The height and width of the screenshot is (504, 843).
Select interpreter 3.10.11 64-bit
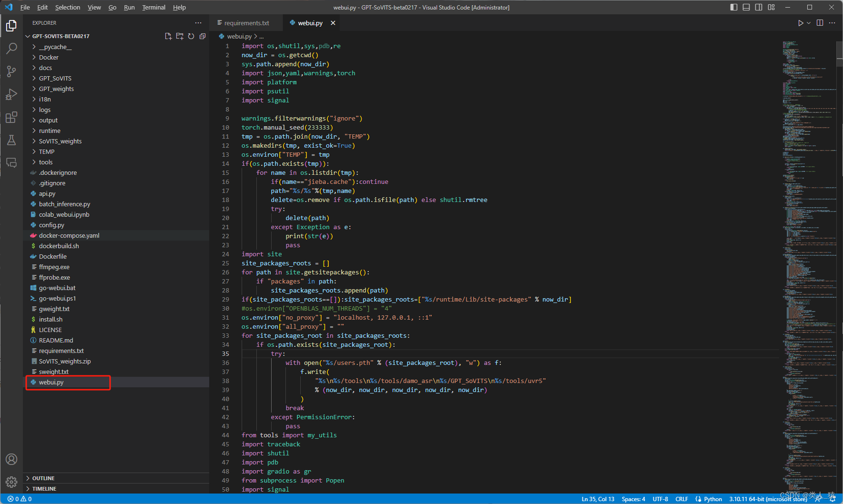coord(768,499)
